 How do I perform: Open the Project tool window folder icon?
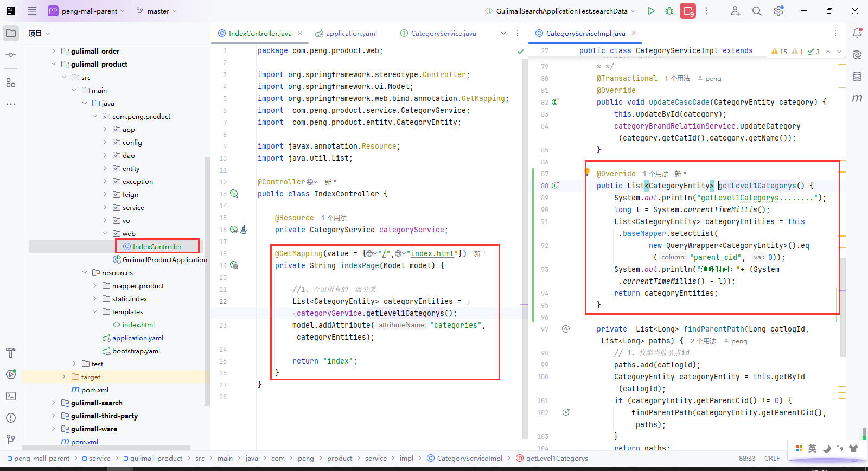click(x=11, y=33)
